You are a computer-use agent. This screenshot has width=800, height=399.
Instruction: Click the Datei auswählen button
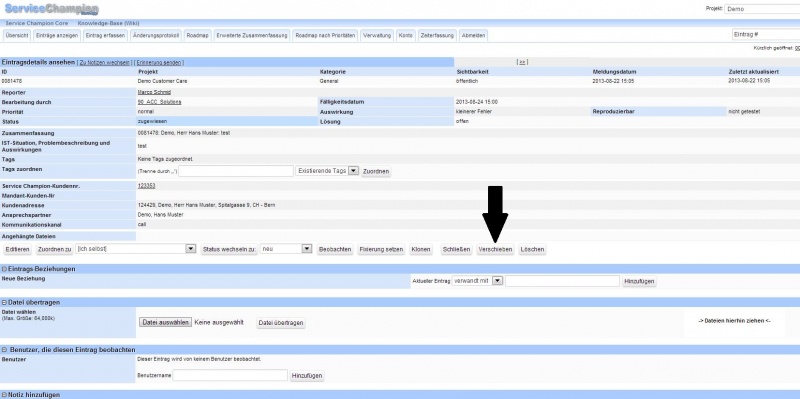point(165,322)
